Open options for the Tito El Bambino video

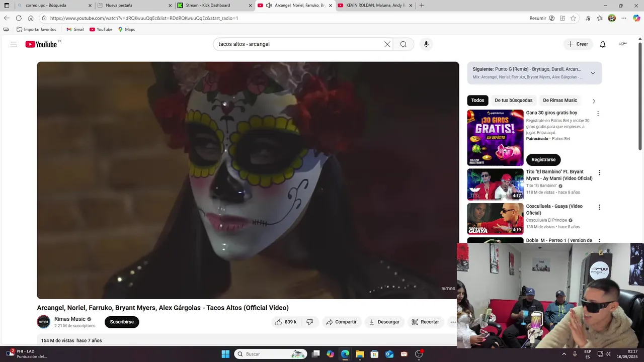pyautogui.click(x=599, y=173)
